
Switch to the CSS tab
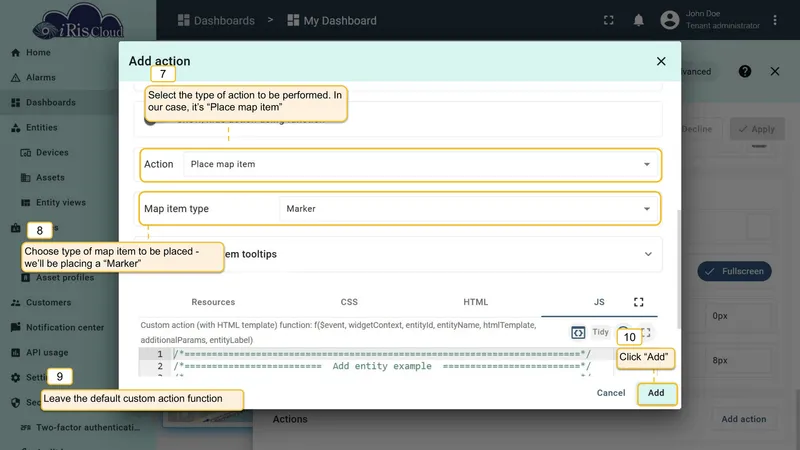tap(349, 302)
